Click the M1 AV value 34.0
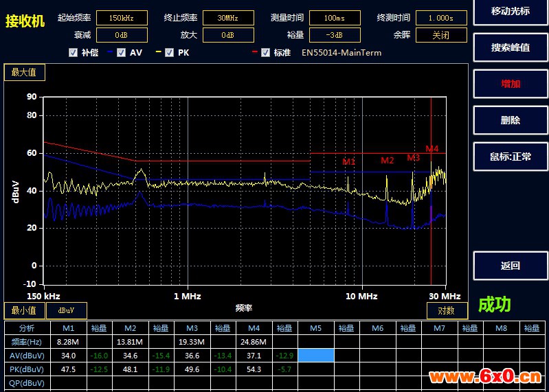Viewport: 549px width, 392px height. tap(68, 356)
